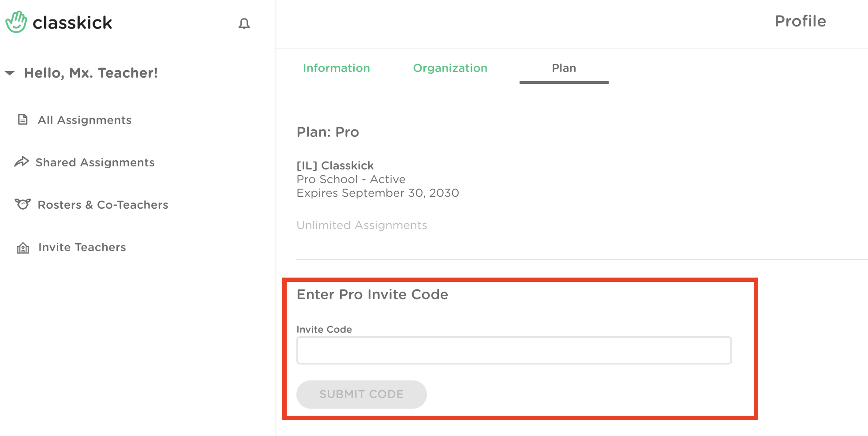Navigate to Rosters & Co-Teachers label
This screenshot has width=868, height=436.
(103, 205)
